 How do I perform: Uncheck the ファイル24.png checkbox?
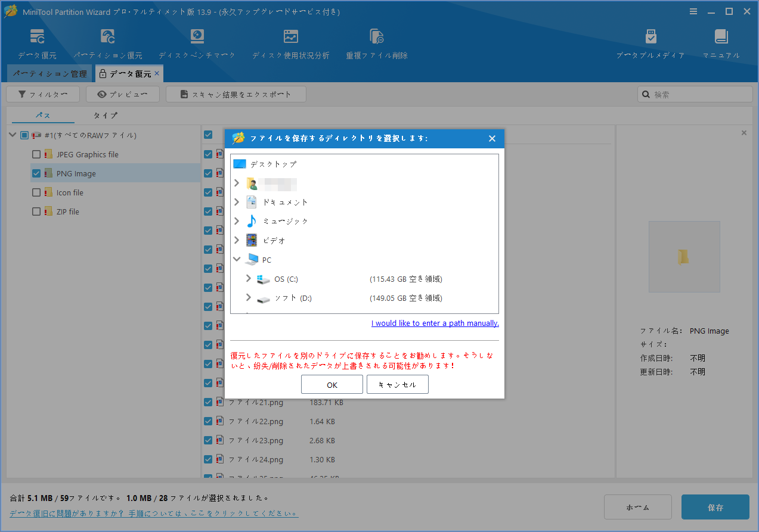click(x=208, y=459)
